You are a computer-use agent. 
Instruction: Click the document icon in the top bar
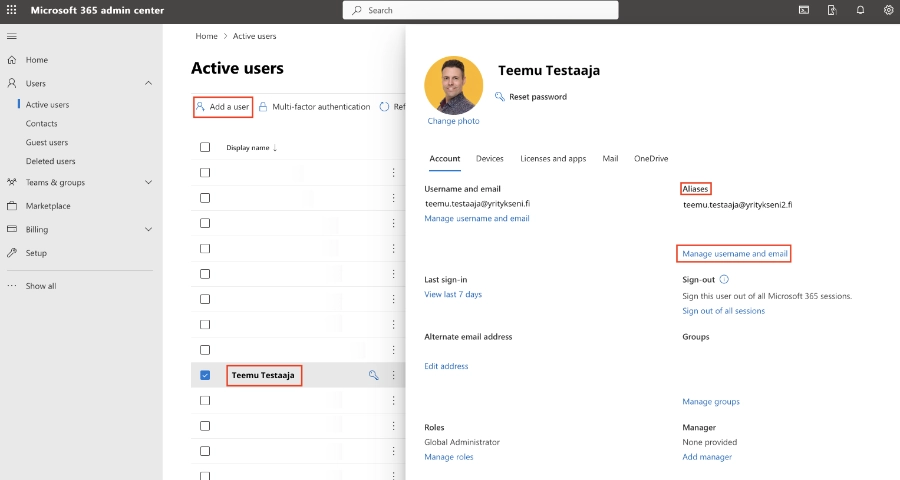pos(832,10)
